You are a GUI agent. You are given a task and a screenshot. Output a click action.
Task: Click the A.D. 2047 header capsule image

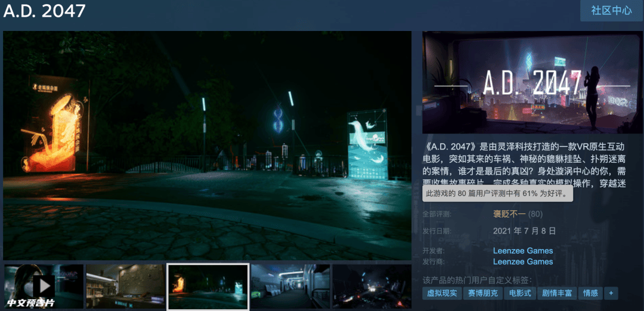[531, 82]
